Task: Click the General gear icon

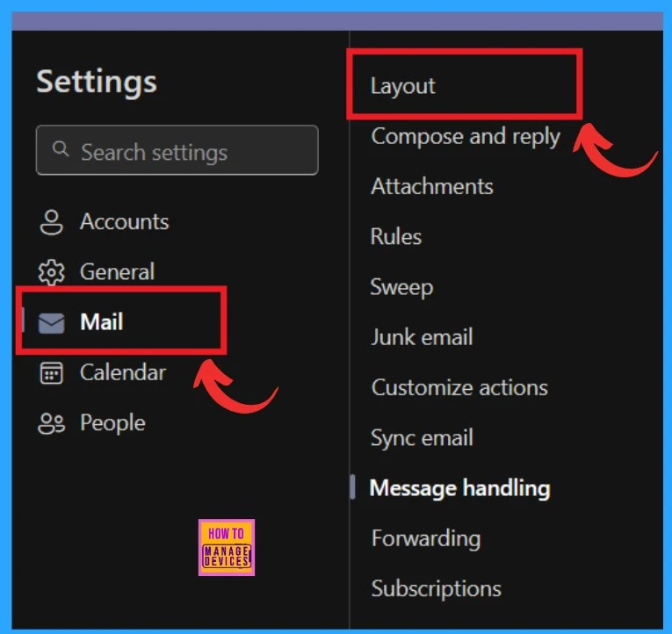Action: pos(51,273)
